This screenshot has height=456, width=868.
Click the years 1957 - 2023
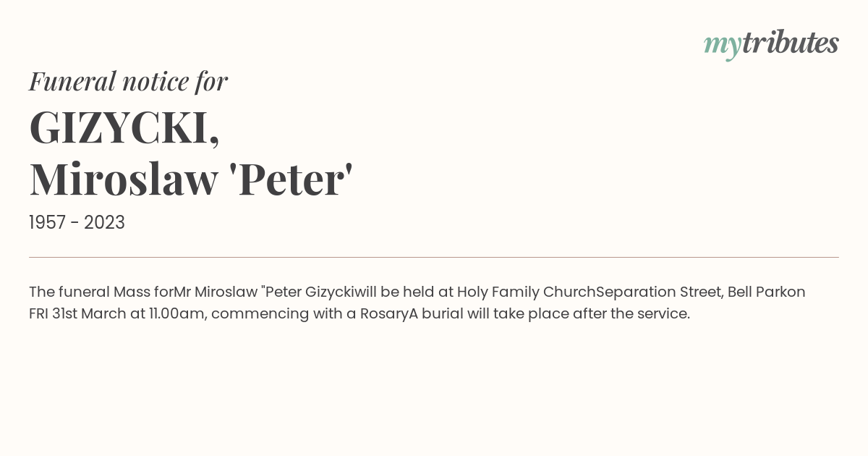(x=77, y=223)
